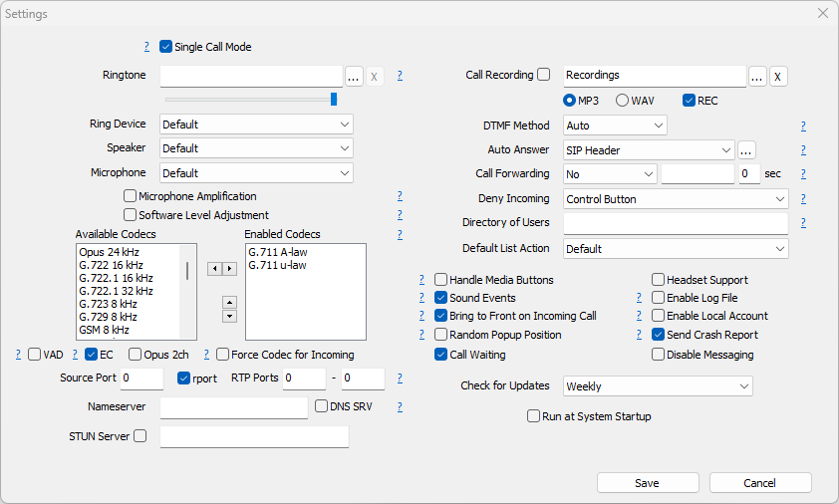Move enabled codec up with arrow
This screenshot has height=504, width=839.
(x=229, y=302)
